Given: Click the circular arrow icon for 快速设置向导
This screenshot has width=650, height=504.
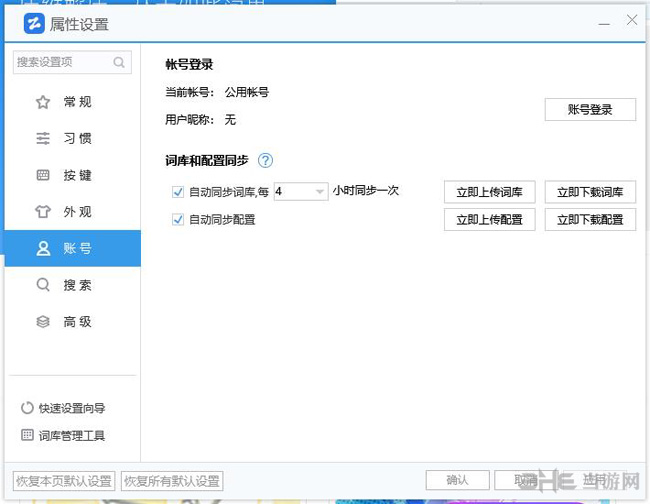Looking at the screenshot, I should click(27, 408).
